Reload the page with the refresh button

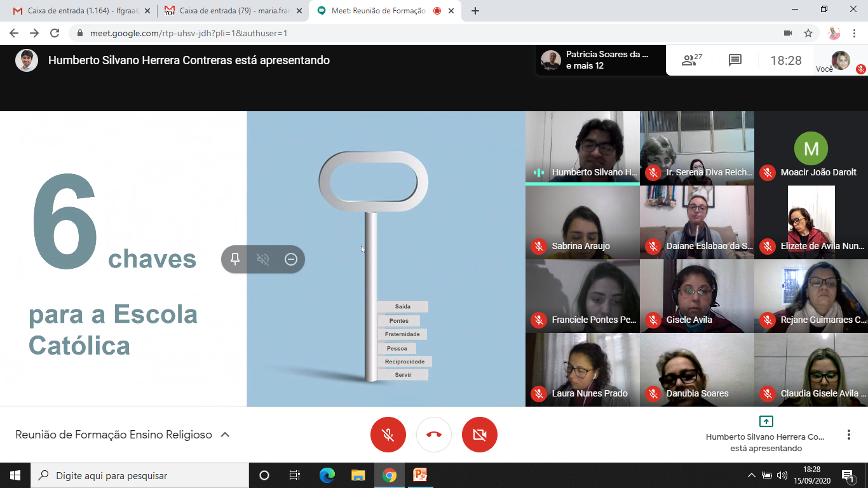tap(55, 33)
